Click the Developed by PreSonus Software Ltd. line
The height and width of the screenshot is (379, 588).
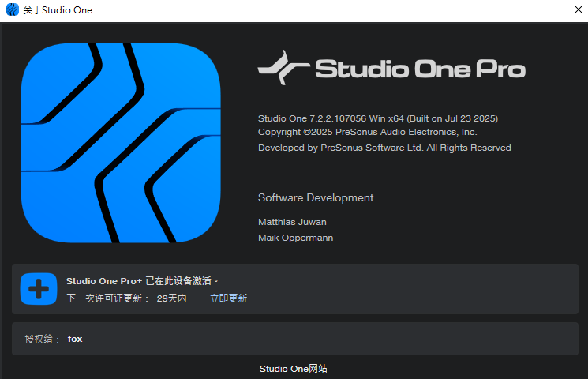384,148
